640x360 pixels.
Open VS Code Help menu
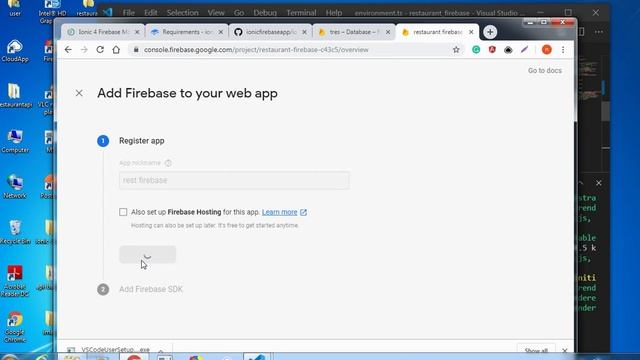point(333,13)
